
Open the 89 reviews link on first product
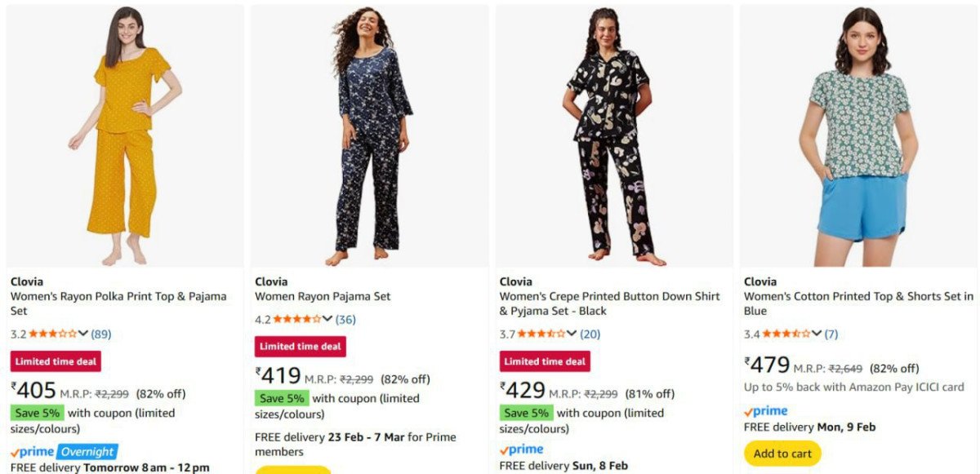(101, 334)
